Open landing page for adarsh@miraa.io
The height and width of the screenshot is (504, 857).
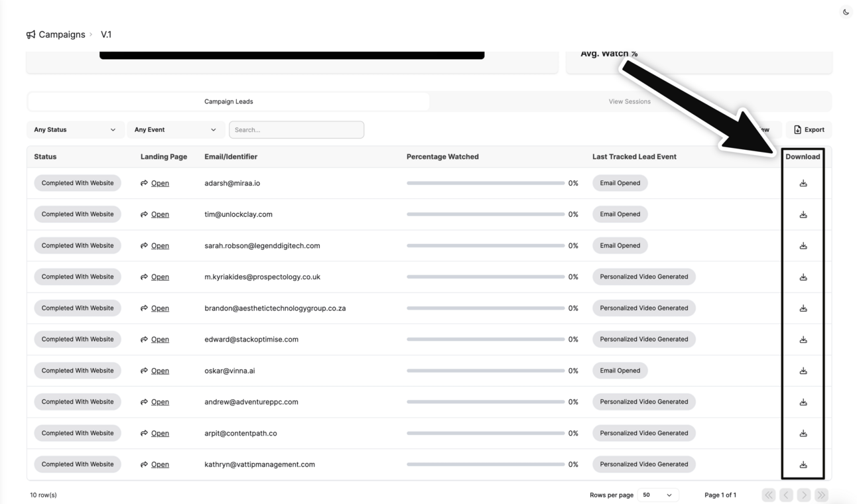click(155, 183)
